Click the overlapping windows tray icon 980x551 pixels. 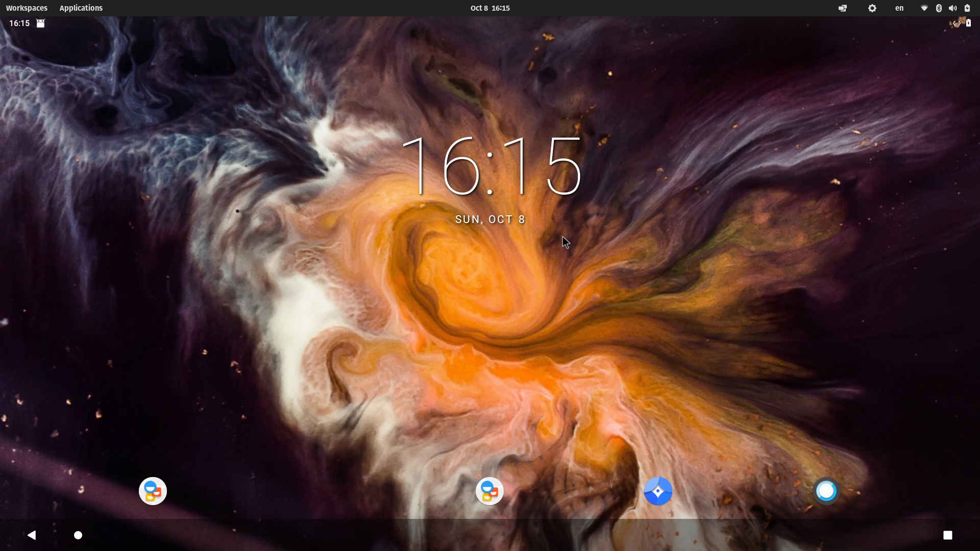coord(843,8)
